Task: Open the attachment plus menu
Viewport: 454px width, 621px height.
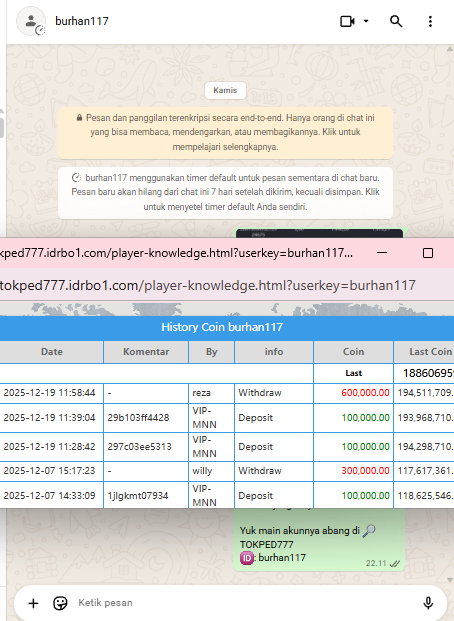Action: [33, 603]
